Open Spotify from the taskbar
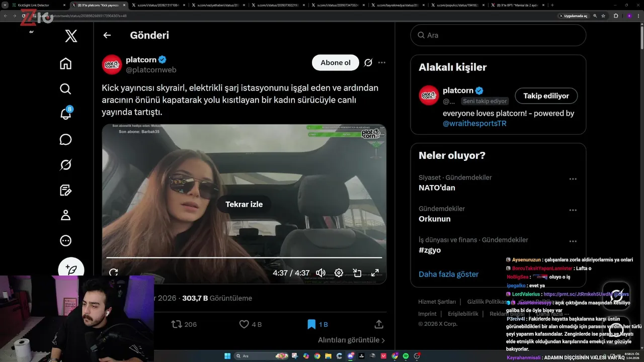Screen dimensions: 644x362 (x=406, y=356)
